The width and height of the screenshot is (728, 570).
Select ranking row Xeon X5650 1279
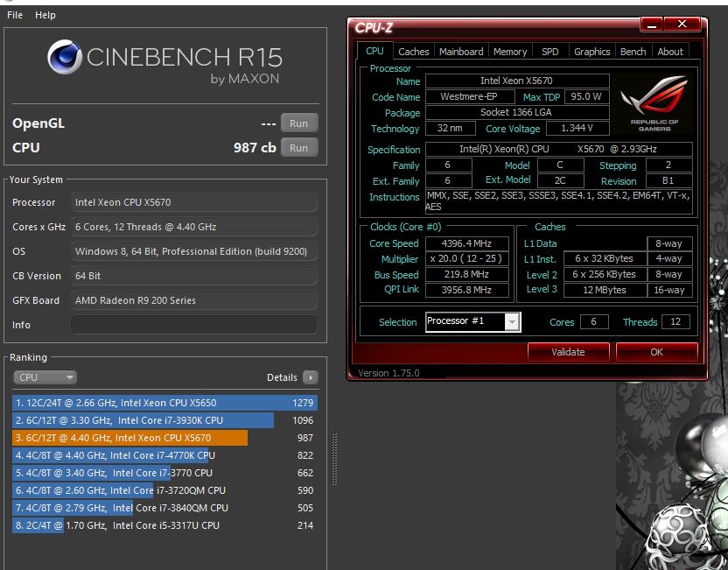click(x=164, y=403)
